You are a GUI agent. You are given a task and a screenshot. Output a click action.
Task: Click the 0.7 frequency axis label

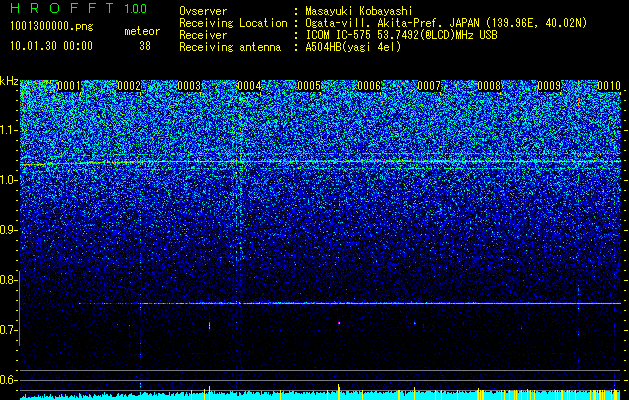click(9, 330)
